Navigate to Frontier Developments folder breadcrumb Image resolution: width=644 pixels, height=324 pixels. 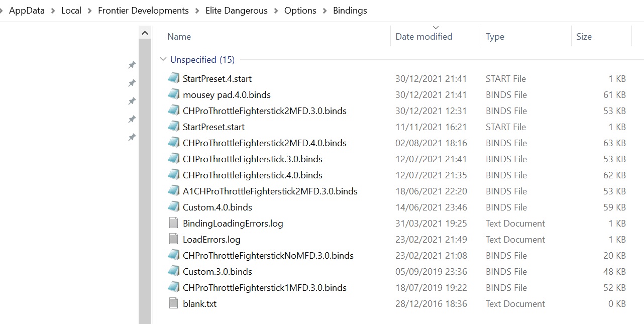coord(143,11)
